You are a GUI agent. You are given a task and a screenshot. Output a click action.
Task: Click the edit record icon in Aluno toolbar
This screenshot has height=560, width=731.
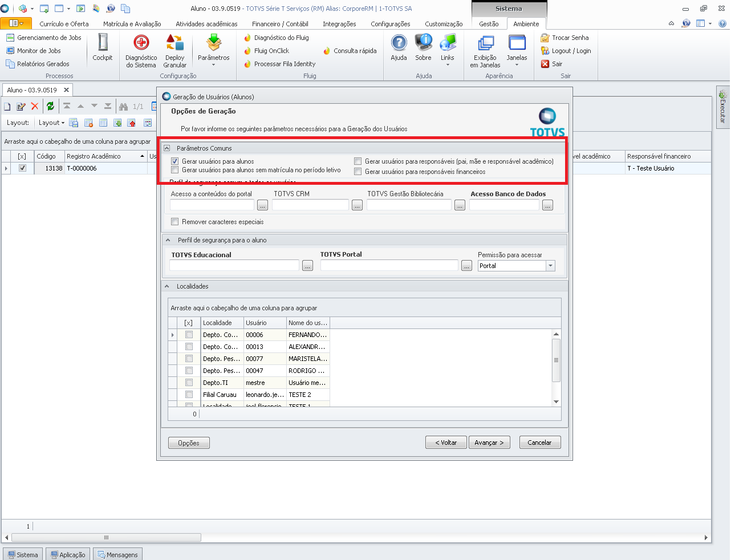pyautogui.click(x=21, y=107)
